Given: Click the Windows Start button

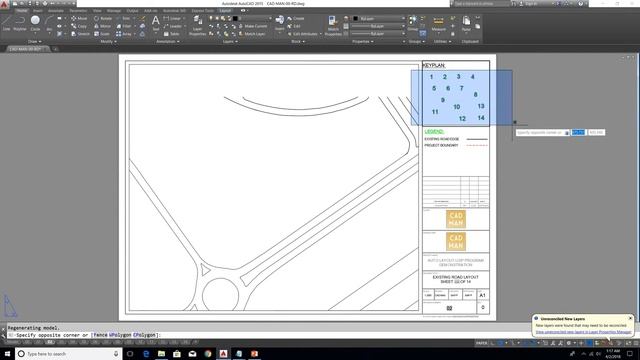Looking at the screenshot, I should coord(7,353).
